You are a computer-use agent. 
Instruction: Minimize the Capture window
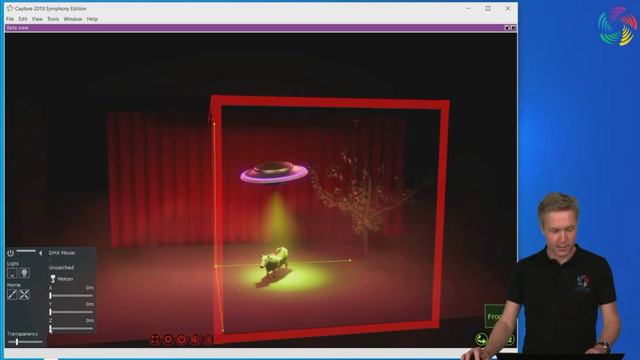pyautogui.click(x=469, y=9)
